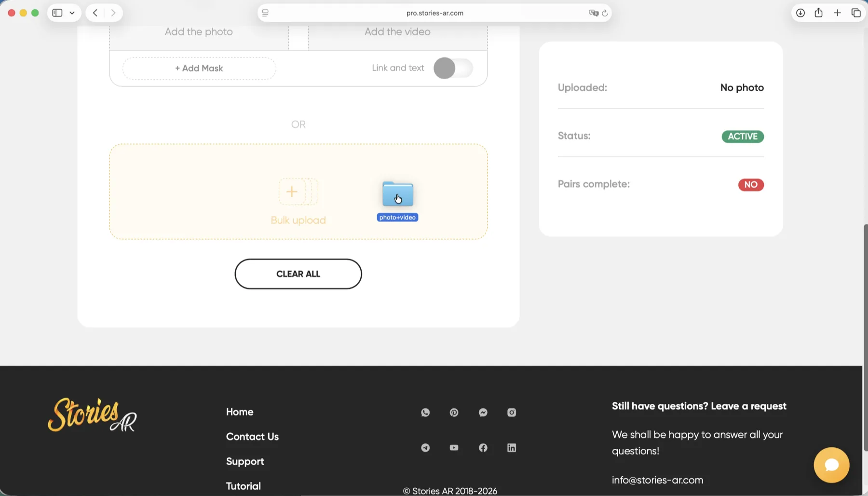Click the Pairs complete: label
868x496 pixels.
(x=594, y=184)
